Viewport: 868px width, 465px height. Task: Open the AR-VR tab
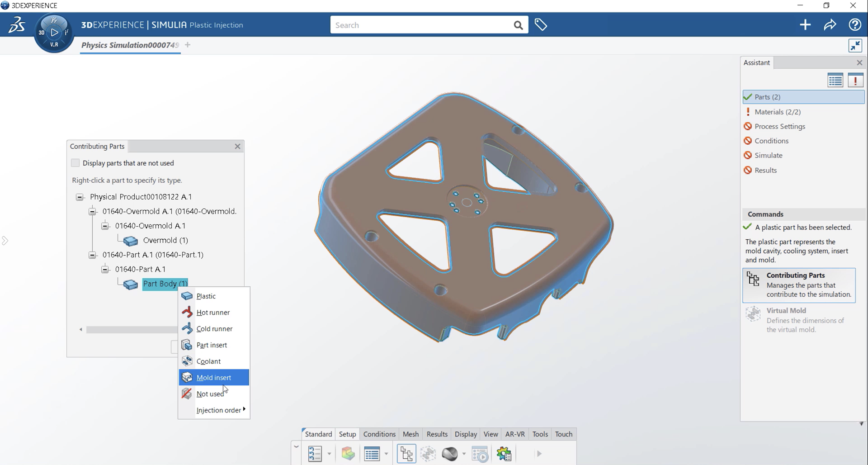point(515,434)
